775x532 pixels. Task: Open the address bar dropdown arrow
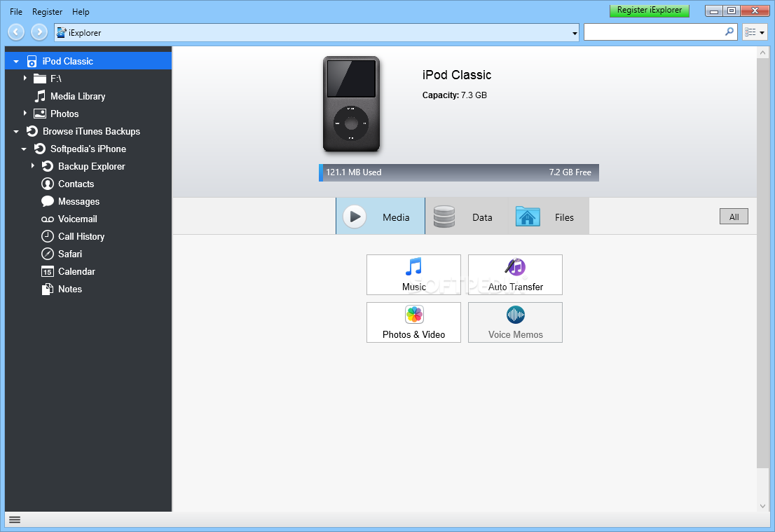coord(575,33)
